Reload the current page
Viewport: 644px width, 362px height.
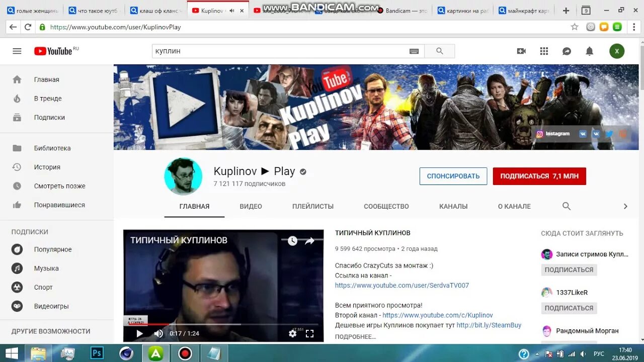[28, 27]
